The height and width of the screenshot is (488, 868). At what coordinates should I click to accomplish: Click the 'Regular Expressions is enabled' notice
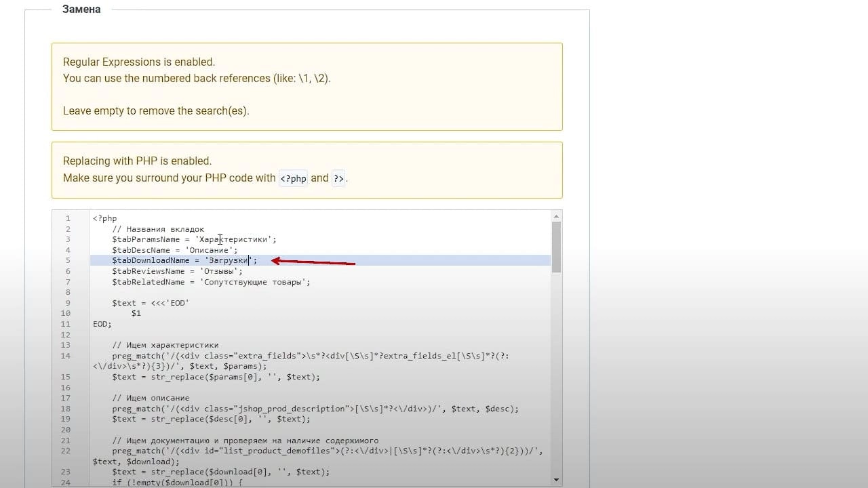tap(307, 87)
